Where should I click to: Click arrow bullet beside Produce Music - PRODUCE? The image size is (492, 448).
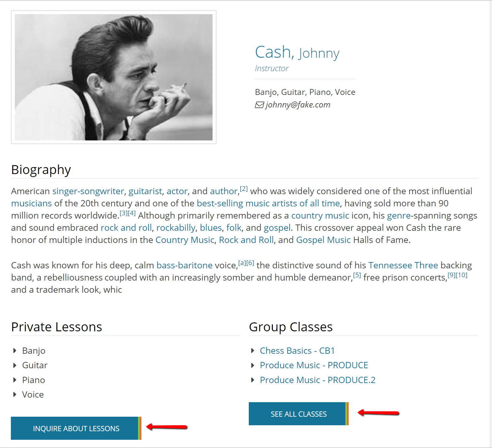tap(252, 365)
